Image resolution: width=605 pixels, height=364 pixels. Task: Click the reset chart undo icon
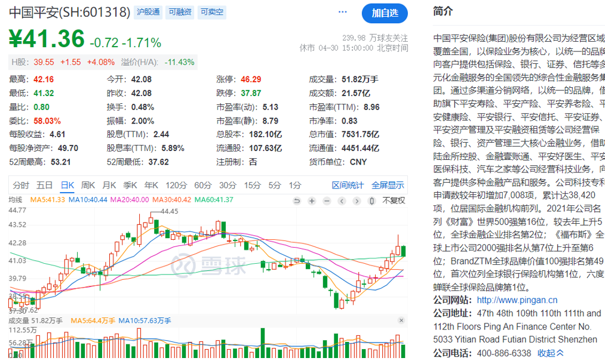[297, 201]
